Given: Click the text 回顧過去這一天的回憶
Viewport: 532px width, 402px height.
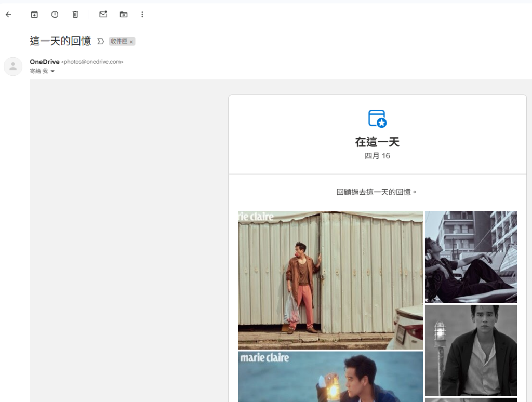Looking at the screenshot, I should (376, 192).
